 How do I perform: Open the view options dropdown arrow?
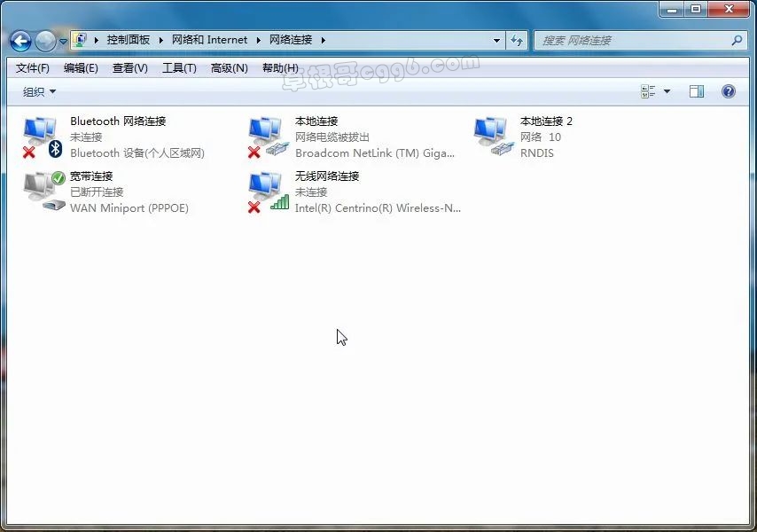point(667,91)
